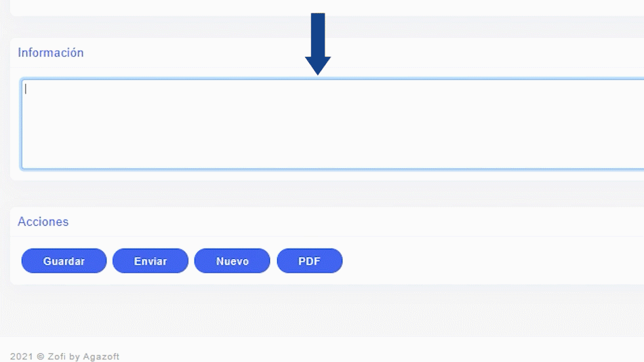644x362 pixels.
Task: Click the Información section heading
Action: pyautogui.click(x=51, y=53)
